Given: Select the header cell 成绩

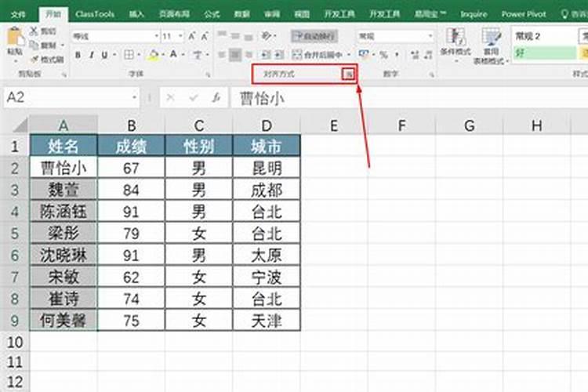Looking at the screenshot, I should [x=131, y=146].
